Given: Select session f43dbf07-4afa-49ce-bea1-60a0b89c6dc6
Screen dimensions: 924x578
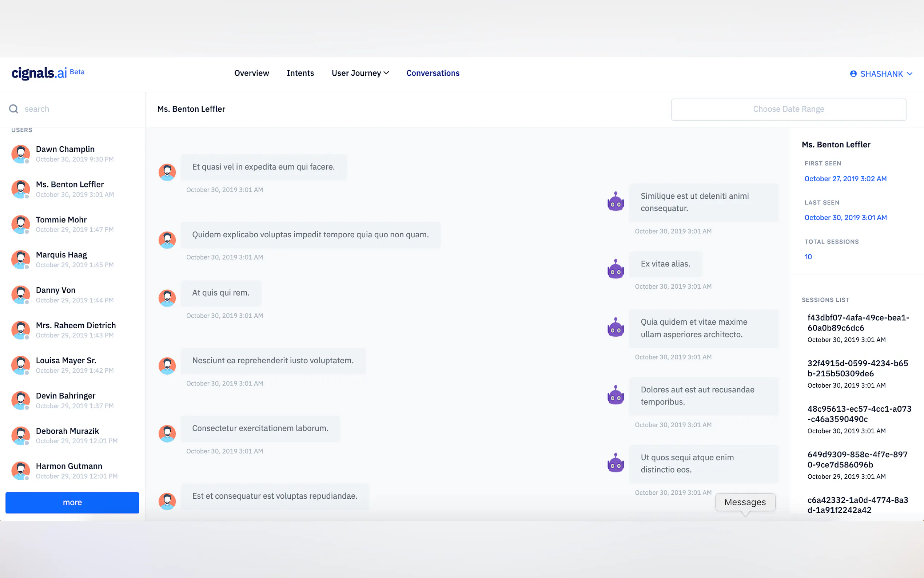Looking at the screenshot, I should [857, 322].
